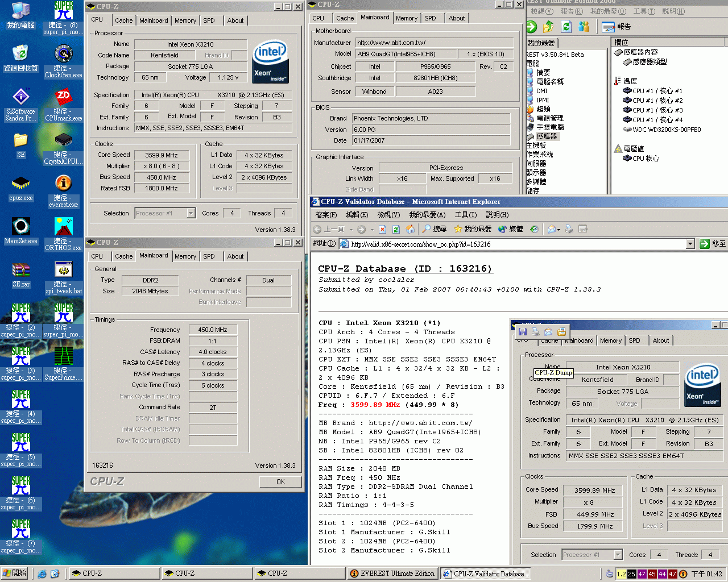Select Mainboard tab in the validator CPU-Z image
This screenshot has height=582, width=728.
click(x=579, y=340)
